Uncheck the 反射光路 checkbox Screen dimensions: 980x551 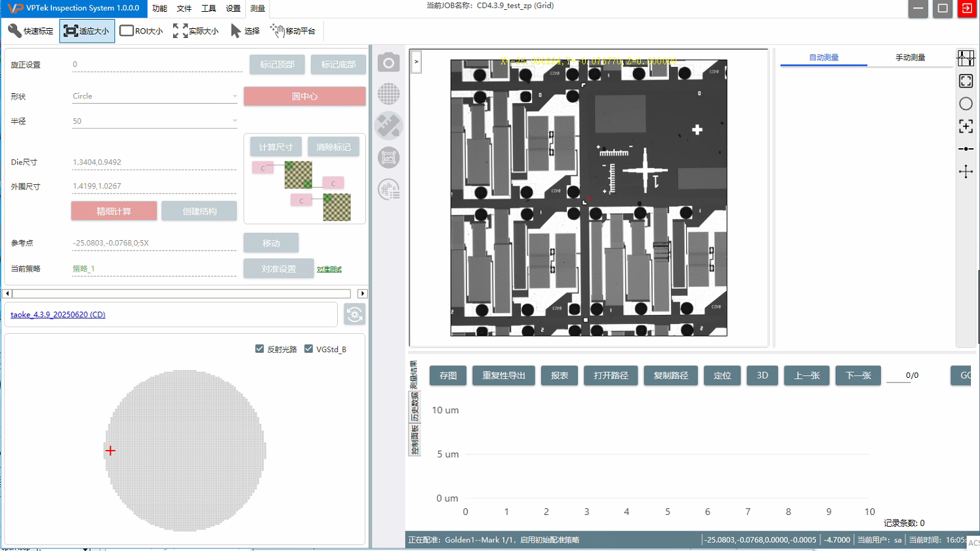click(x=260, y=349)
